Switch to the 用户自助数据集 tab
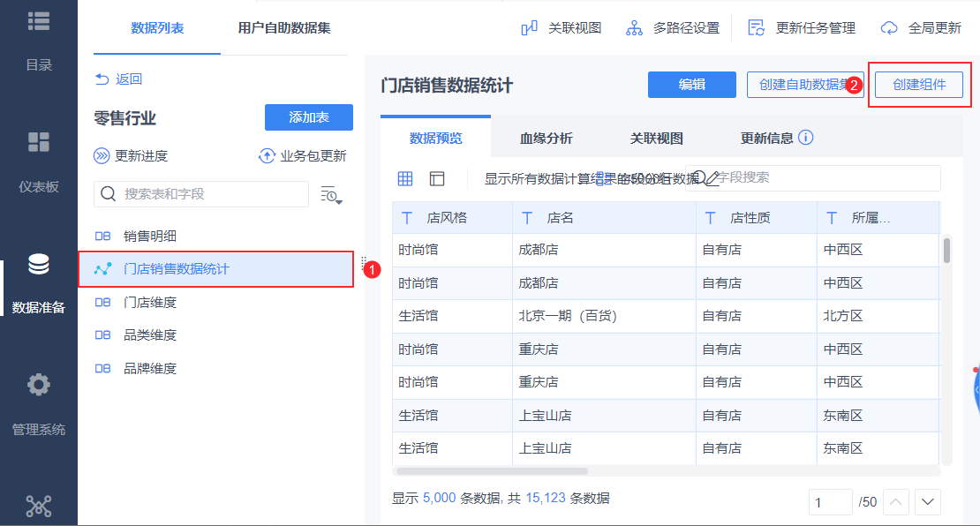This screenshot has width=980, height=526. point(284,28)
